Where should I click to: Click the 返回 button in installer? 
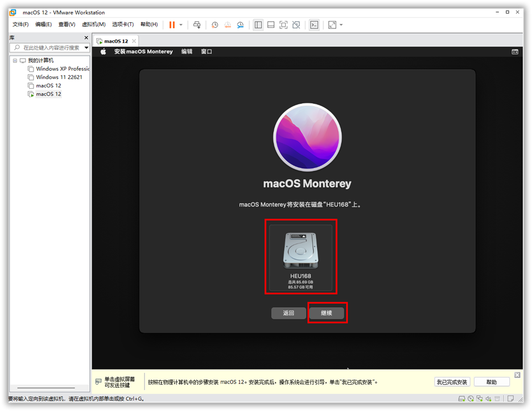pos(288,313)
